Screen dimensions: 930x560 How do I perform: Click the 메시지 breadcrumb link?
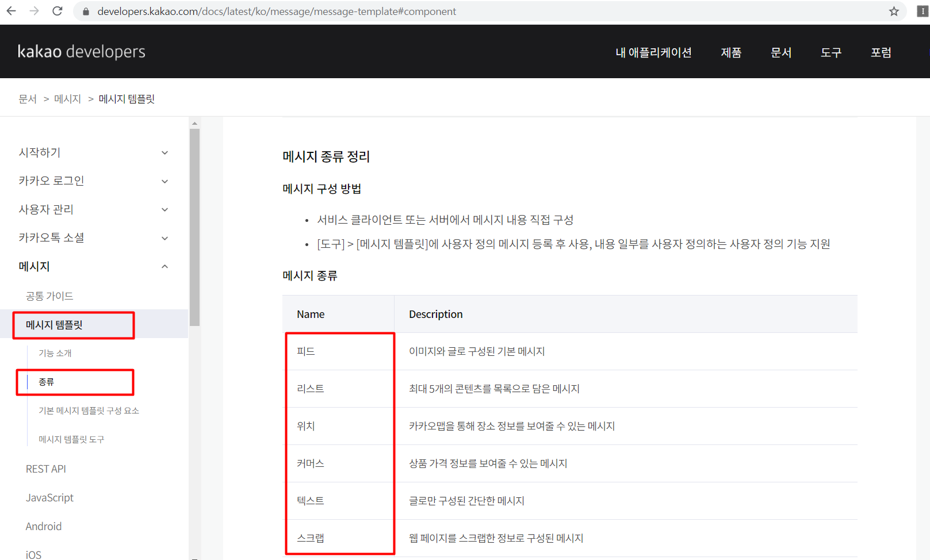coord(67,99)
